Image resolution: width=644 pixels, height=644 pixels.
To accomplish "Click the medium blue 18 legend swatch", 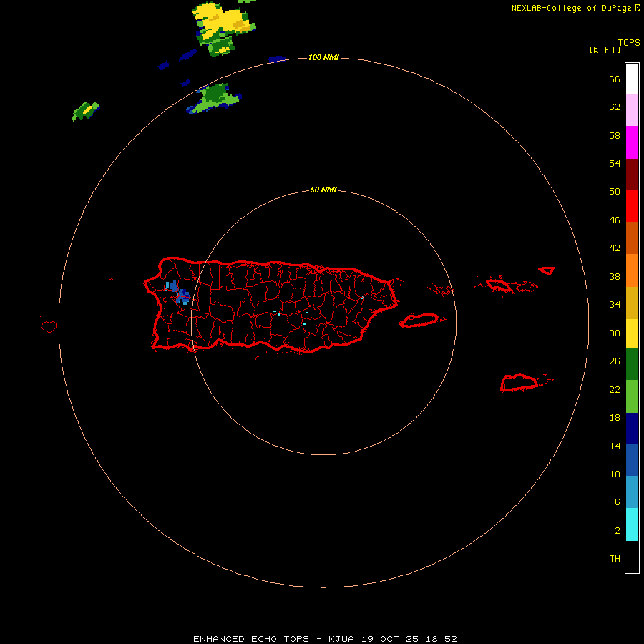I will click(632, 460).
